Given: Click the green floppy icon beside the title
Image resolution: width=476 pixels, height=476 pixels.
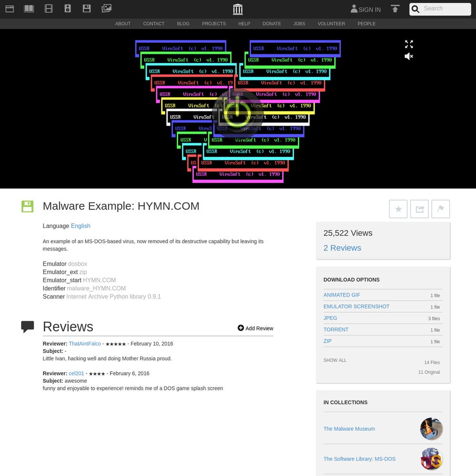Looking at the screenshot, I should click(x=27, y=207).
